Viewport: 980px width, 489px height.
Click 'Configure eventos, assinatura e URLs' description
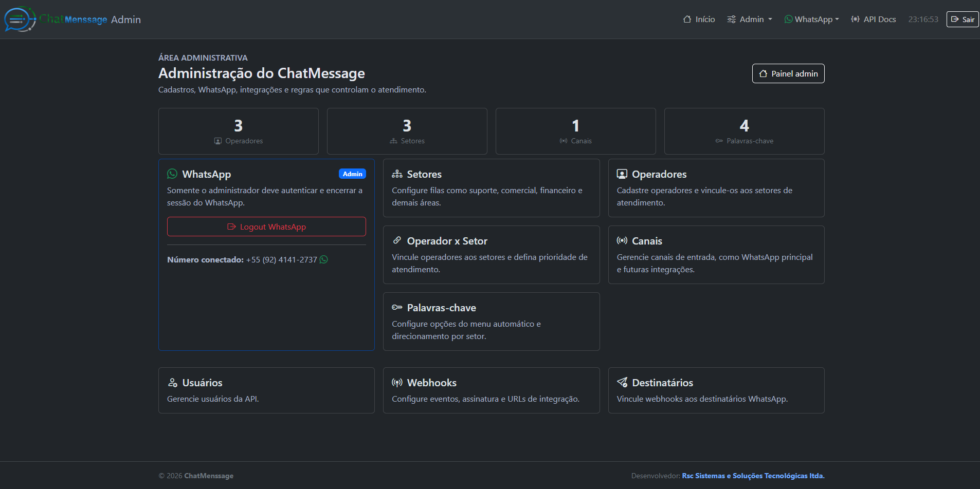tap(485, 399)
